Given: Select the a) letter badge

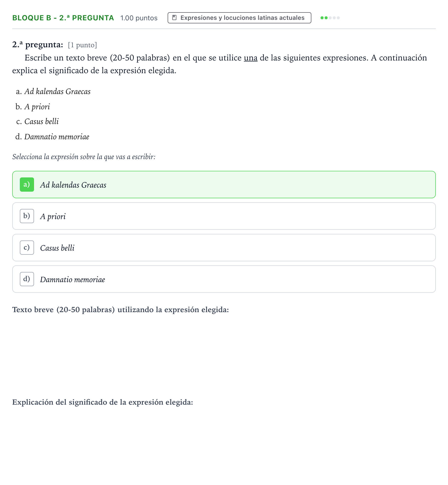Looking at the screenshot, I should pos(27,185).
